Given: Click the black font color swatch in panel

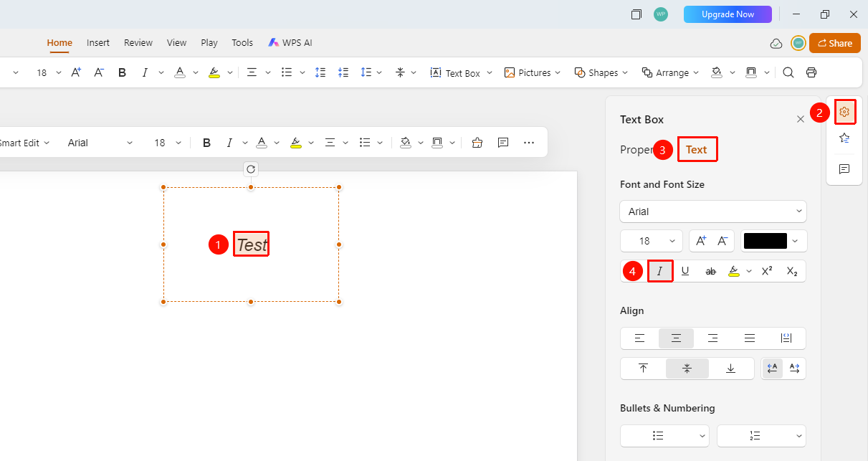Looking at the screenshot, I should pyautogui.click(x=766, y=241).
